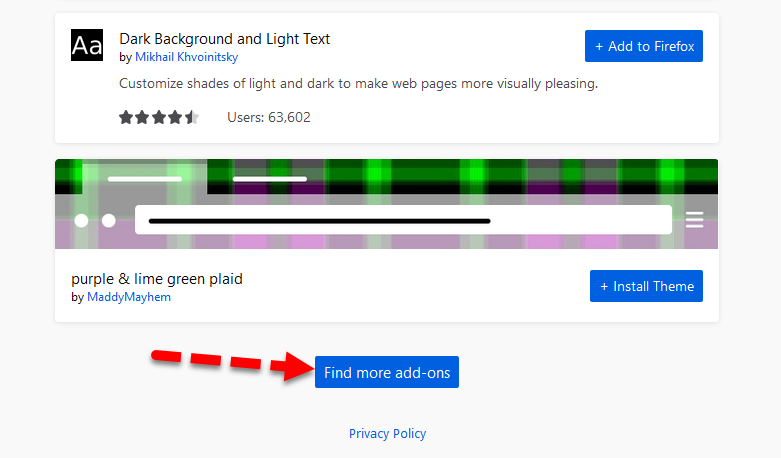Screen dimensions: 781x458
Task: Click the Aa add-on icon
Action: coord(87,46)
